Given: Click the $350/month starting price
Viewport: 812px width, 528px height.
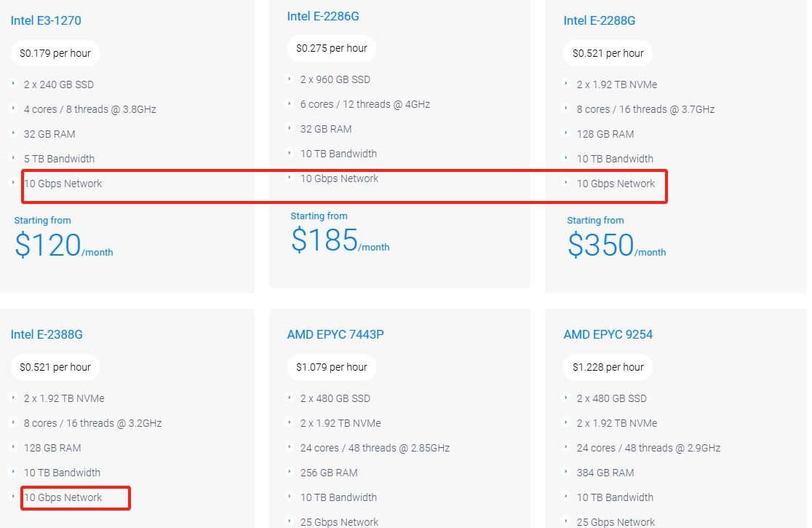Looking at the screenshot, I should click(616, 245).
